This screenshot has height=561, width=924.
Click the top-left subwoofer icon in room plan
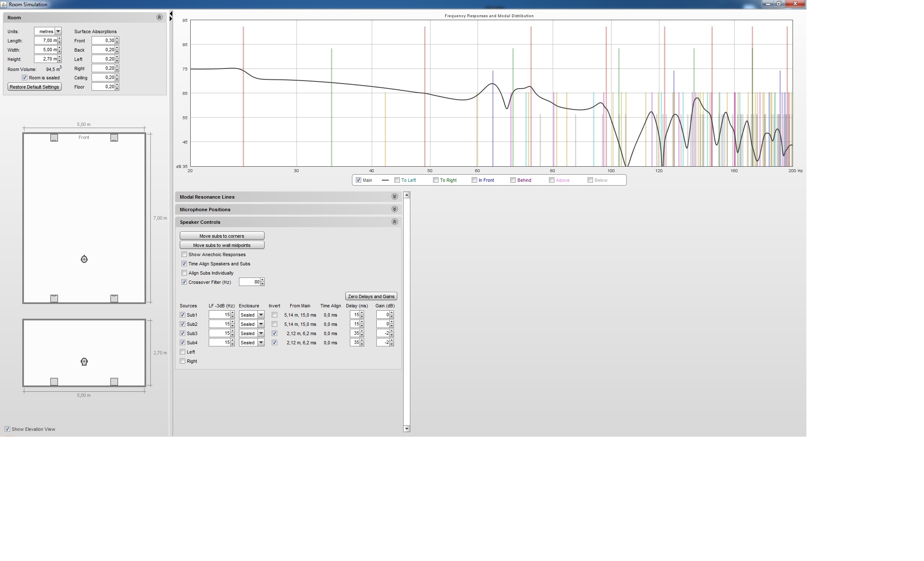pos(54,138)
